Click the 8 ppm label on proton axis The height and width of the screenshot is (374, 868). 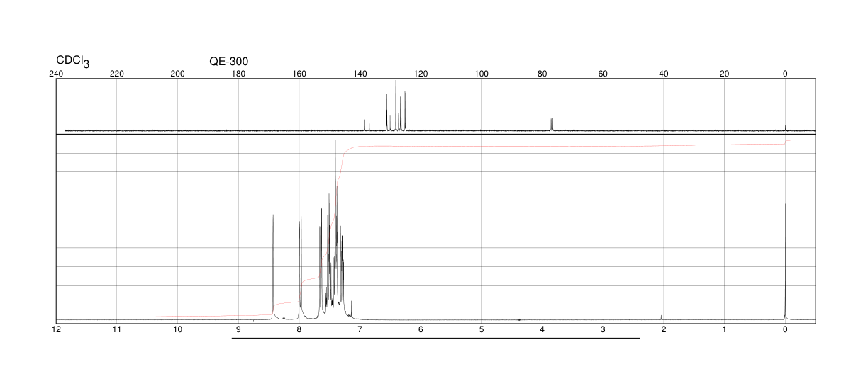tap(299, 329)
